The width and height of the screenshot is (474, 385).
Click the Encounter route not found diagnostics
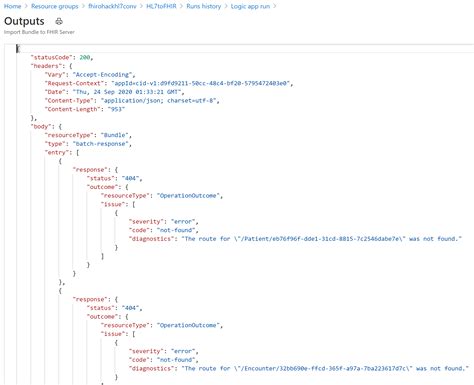tap(298, 369)
